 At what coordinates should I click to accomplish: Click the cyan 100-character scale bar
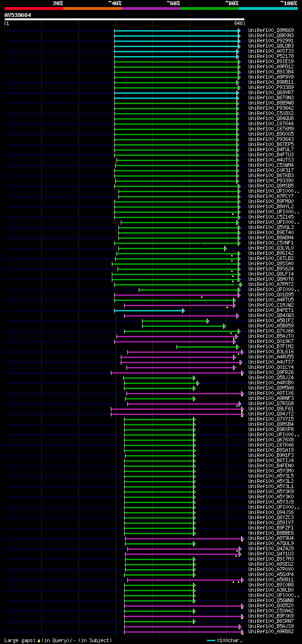[211, 640]
